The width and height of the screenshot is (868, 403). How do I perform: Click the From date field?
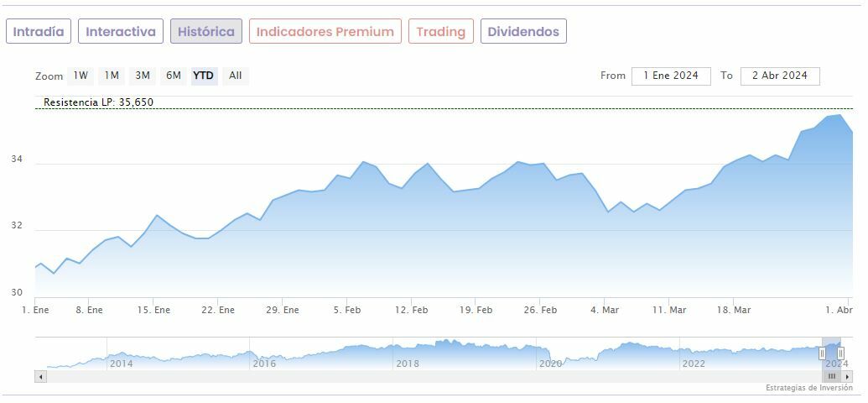(671, 76)
